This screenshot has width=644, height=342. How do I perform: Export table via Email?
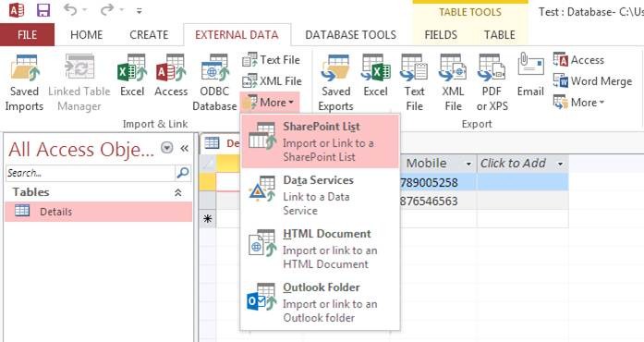click(530, 76)
